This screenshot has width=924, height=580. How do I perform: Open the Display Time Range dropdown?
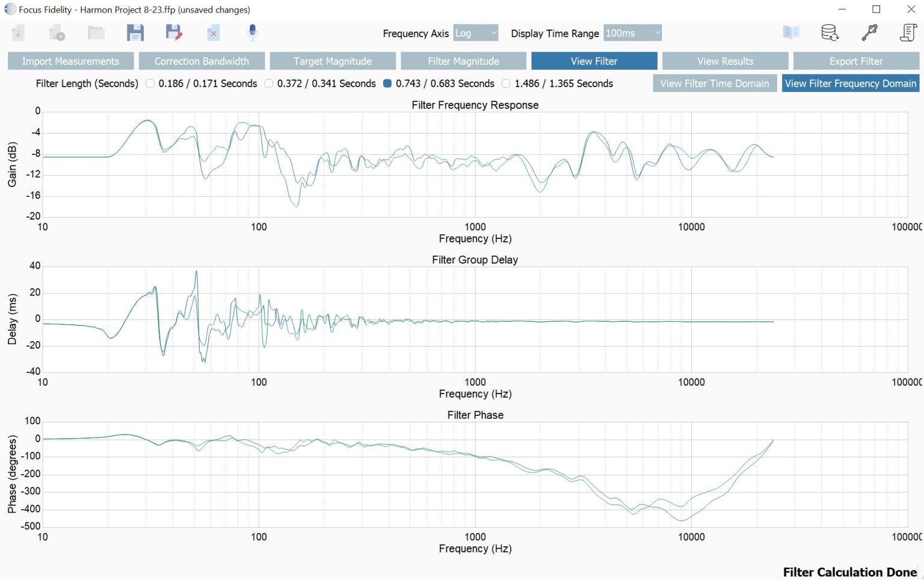tap(632, 33)
